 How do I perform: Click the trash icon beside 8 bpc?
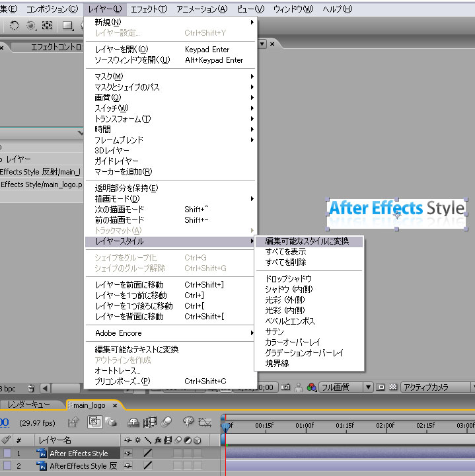click(31, 388)
